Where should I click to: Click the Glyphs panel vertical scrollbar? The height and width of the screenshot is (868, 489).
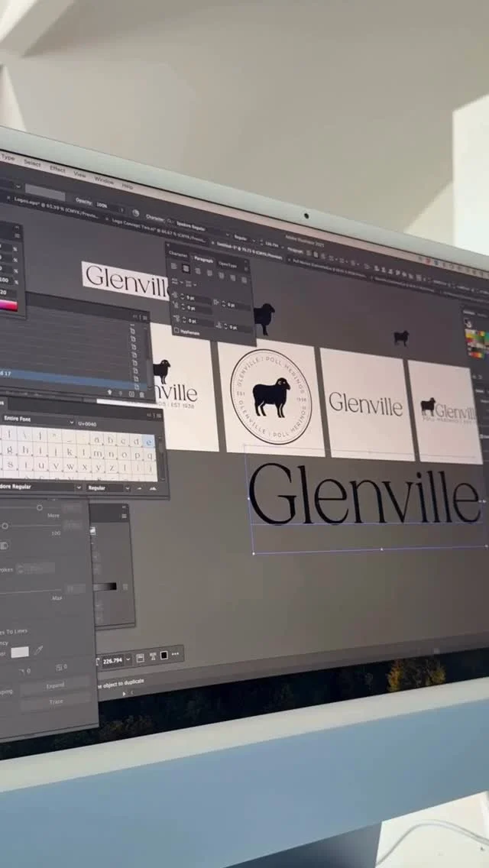tap(161, 459)
